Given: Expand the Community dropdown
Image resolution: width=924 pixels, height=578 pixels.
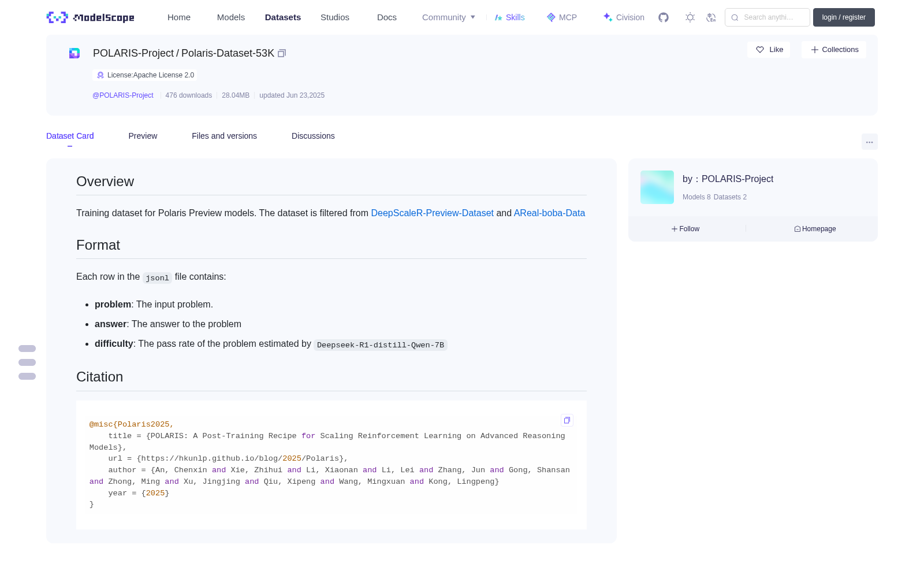Looking at the screenshot, I should pos(449,17).
